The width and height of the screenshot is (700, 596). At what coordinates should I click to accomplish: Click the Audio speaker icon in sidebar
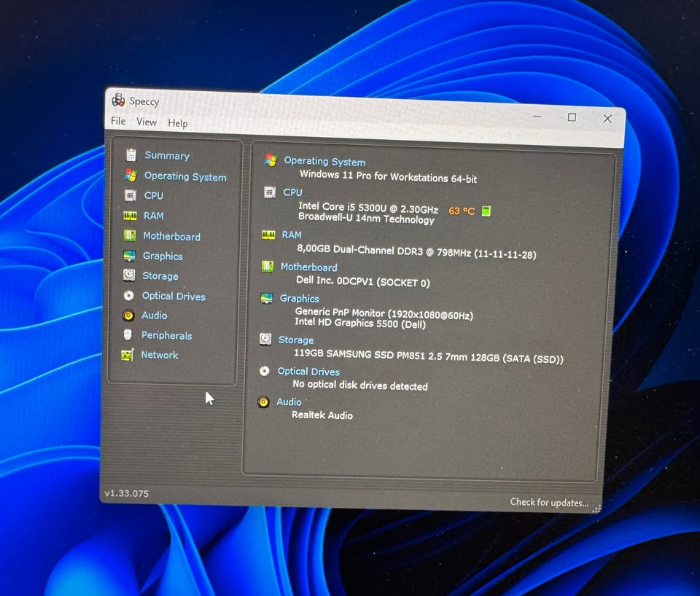tap(128, 315)
